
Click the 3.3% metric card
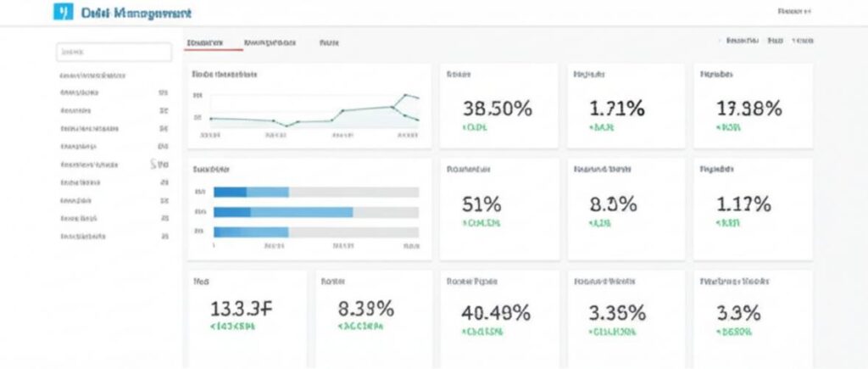[x=753, y=319]
